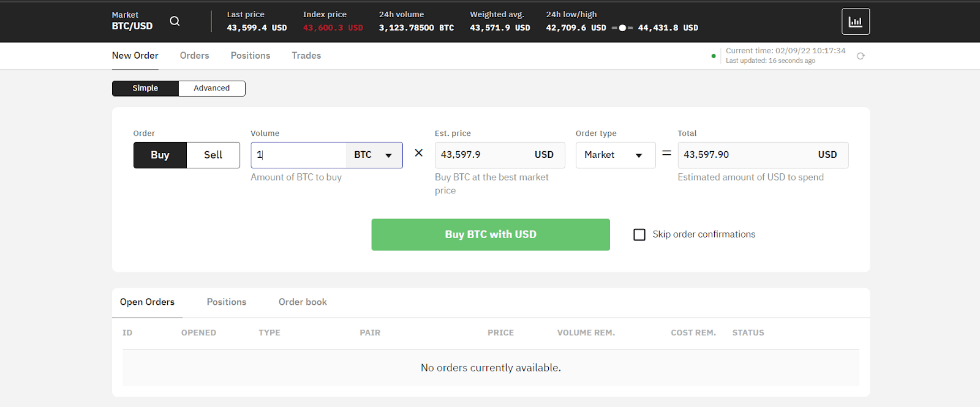Go to the Orders tab
The height and width of the screenshot is (407, 980).
tap(194, 56)
